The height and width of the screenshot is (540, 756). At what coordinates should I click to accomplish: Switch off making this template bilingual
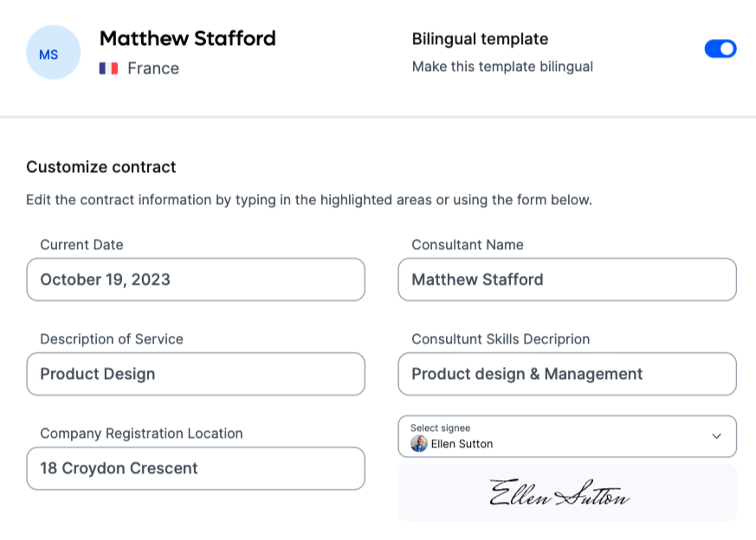coord(720,48)
